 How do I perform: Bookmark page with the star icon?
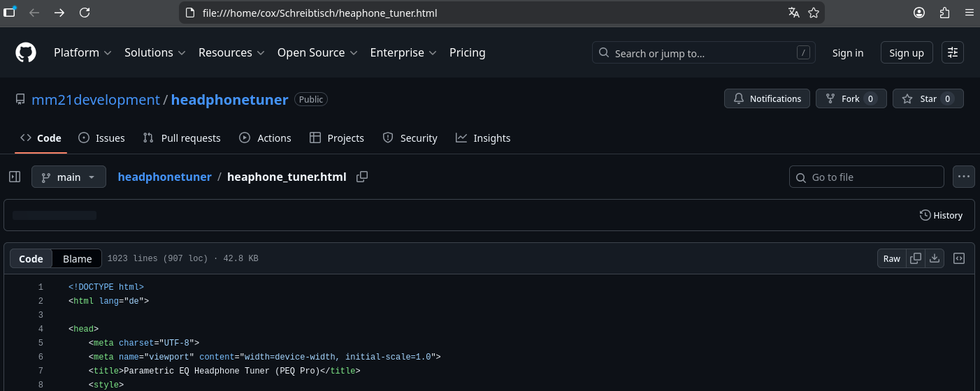[x=814, y=13]
